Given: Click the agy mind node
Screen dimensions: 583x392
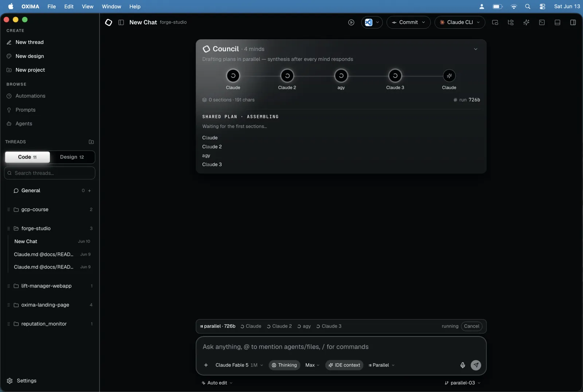Looking at the screenshot, I should coord(341,76).
